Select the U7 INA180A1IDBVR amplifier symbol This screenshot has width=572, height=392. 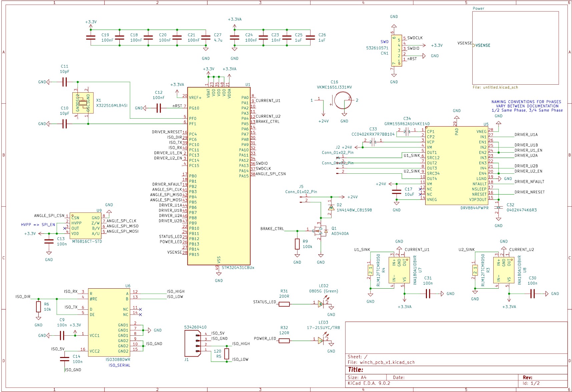click(x=399, y=270)
